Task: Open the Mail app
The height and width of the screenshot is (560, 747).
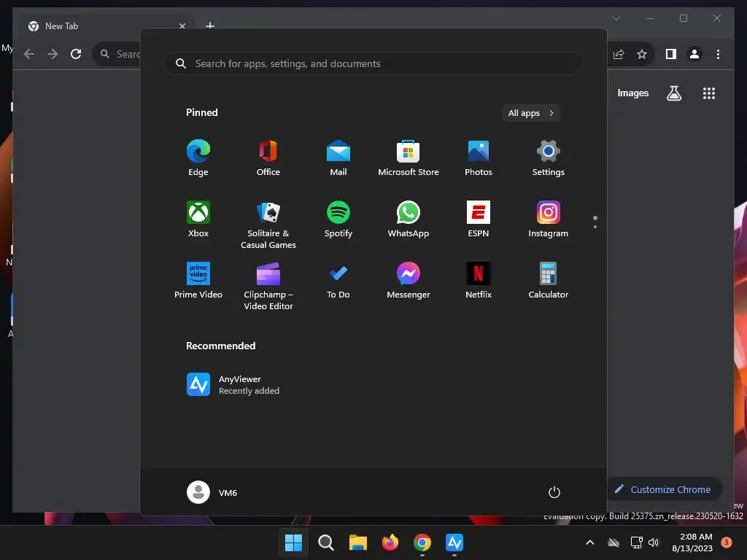Action: [338, 158]
